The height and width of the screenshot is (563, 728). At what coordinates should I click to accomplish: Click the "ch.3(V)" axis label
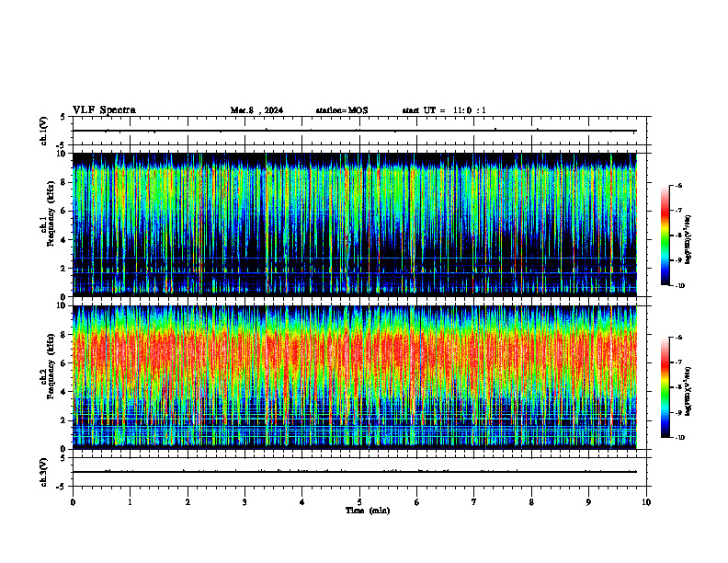(44, 472)
